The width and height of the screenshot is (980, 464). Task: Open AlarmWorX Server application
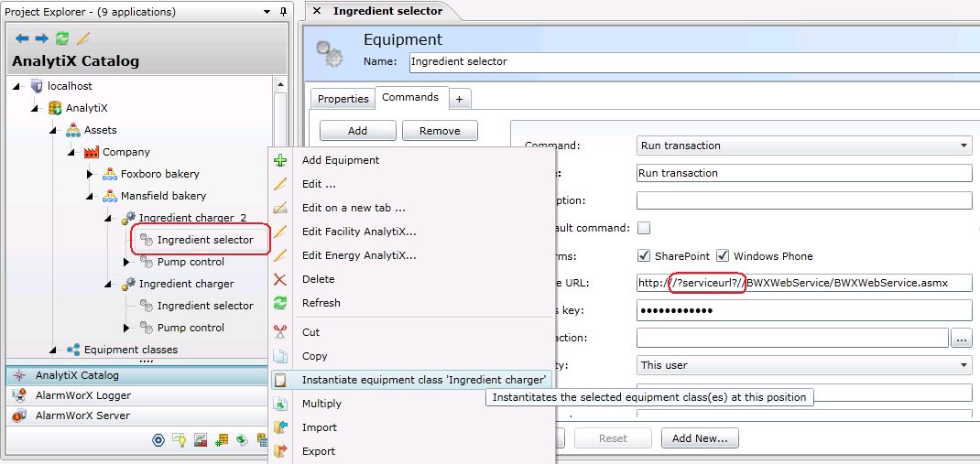(x=82, y=415)
